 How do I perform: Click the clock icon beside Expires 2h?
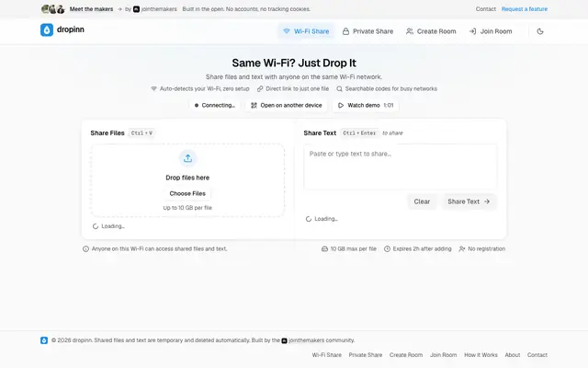[387, 249]
